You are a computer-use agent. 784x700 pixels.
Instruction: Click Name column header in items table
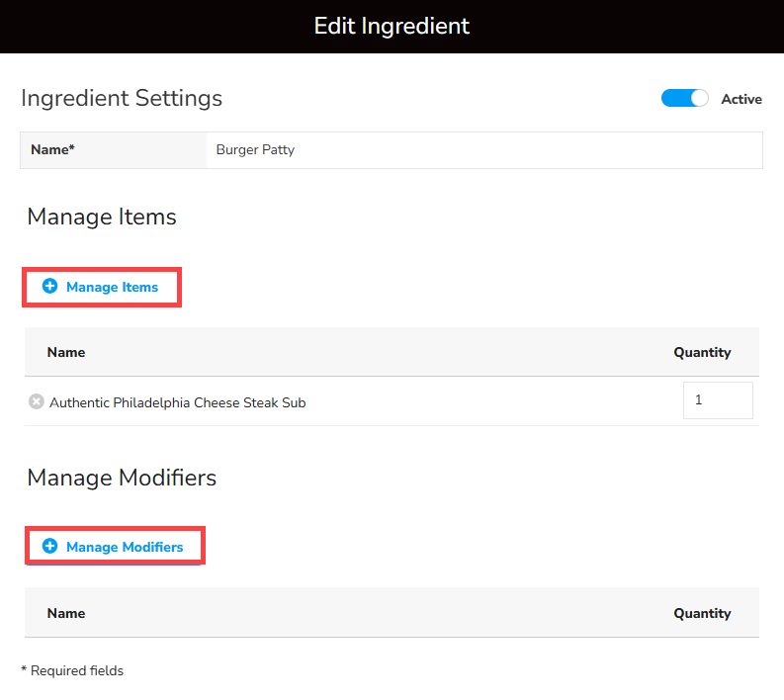tap(66, 352)
